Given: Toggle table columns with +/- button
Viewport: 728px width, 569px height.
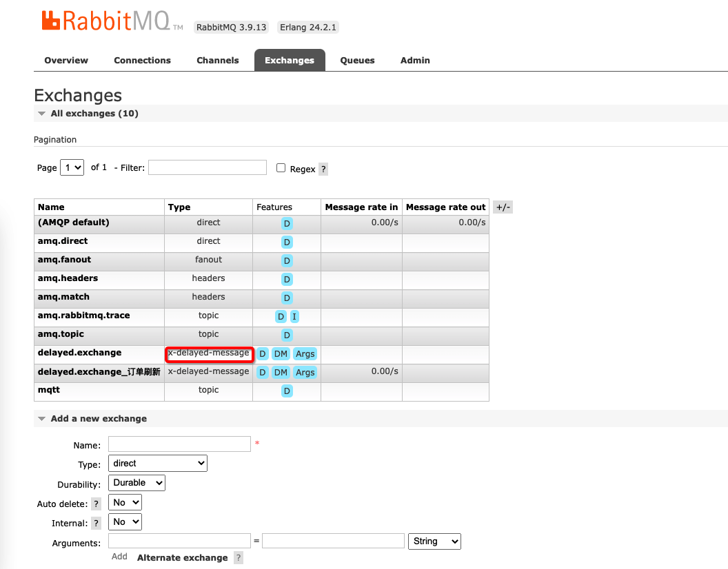Looking at the screenshot, I should (503, 207).
